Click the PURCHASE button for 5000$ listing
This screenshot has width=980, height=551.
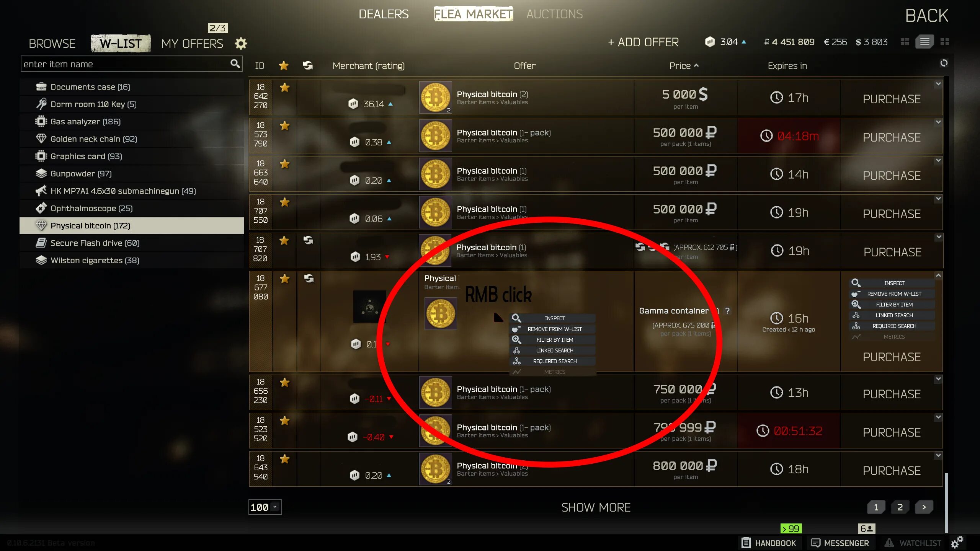[x=891, y=98]
